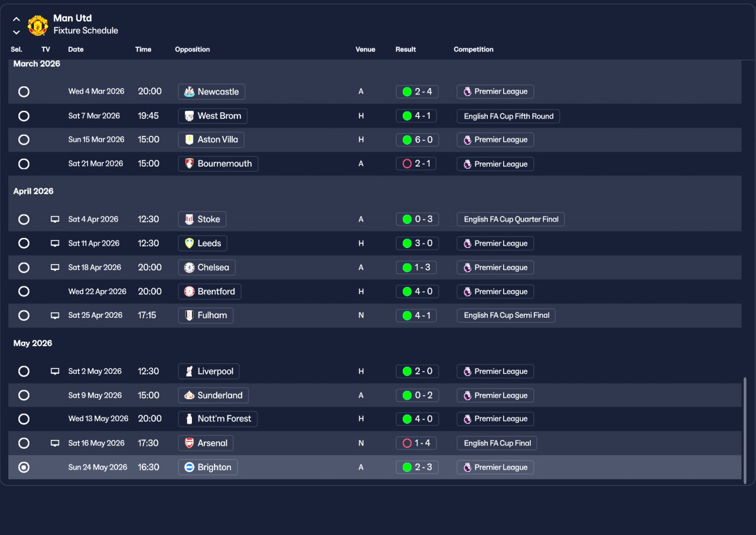Click the West Brom club badge icon
Image resolution: width=756 pixels, height=535 pixels.
[189, 116]
